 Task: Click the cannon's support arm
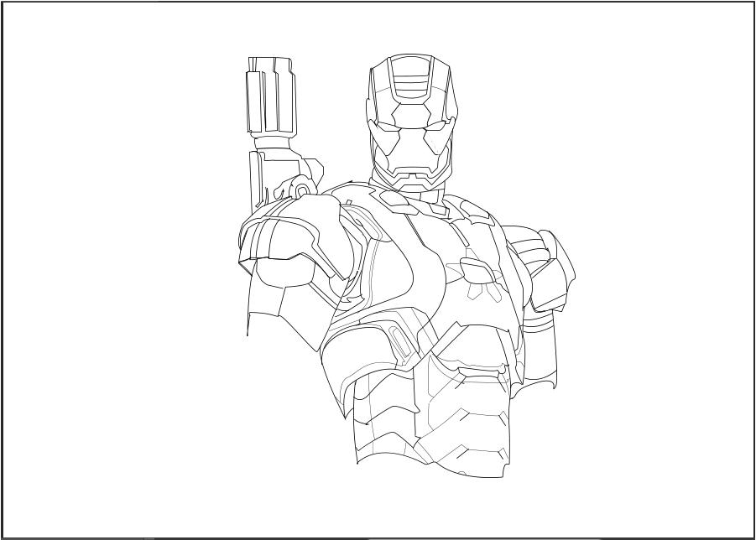point(277,168)
